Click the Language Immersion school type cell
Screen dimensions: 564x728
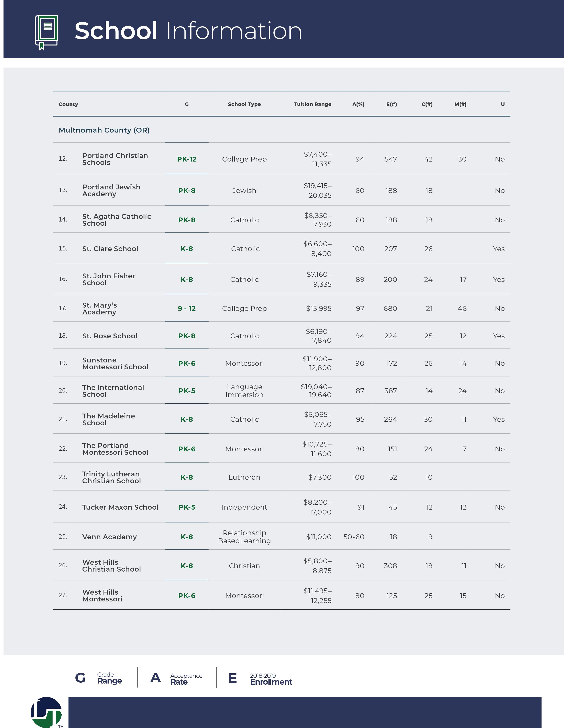[x=244, y=391]
